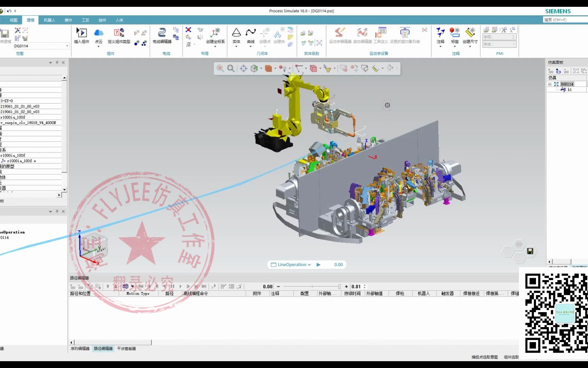The image size is (588, 368).
Task: Collapse the DG0114 node in simulation tree
Action: pyautogui.click(x=550, y=84)
